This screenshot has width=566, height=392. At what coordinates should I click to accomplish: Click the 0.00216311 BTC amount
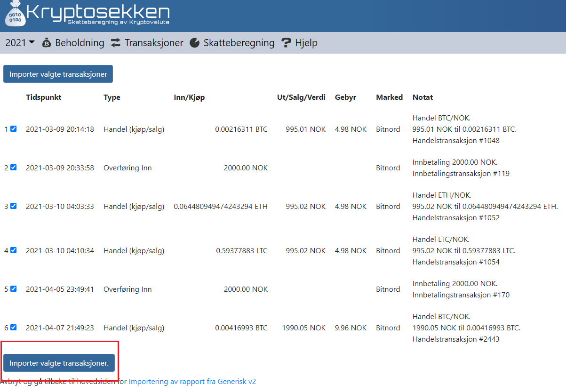point(241,129)
